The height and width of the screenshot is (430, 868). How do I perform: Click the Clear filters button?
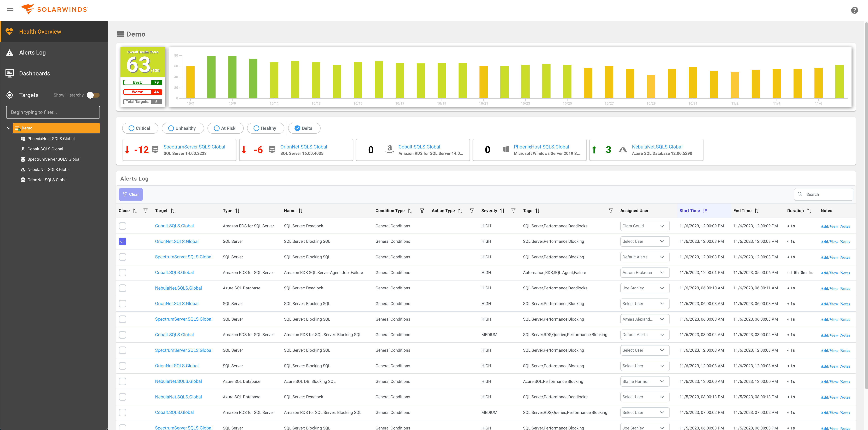click(131, 194)
